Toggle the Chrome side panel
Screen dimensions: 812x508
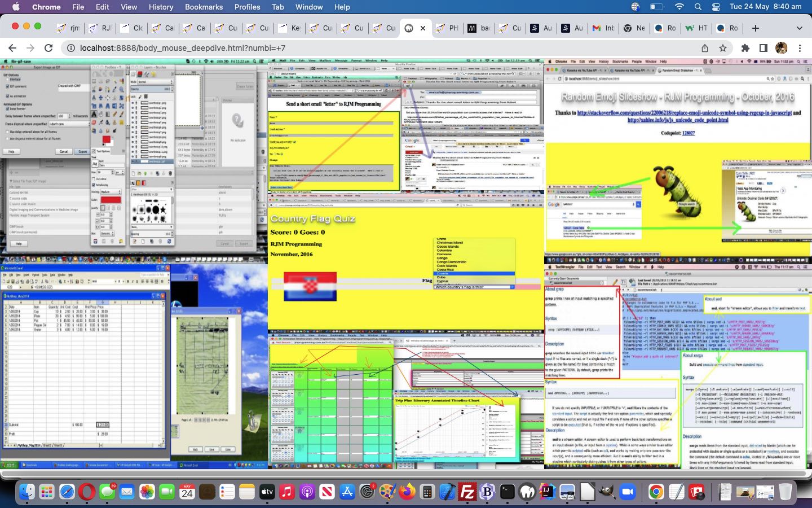click(763, 48)
